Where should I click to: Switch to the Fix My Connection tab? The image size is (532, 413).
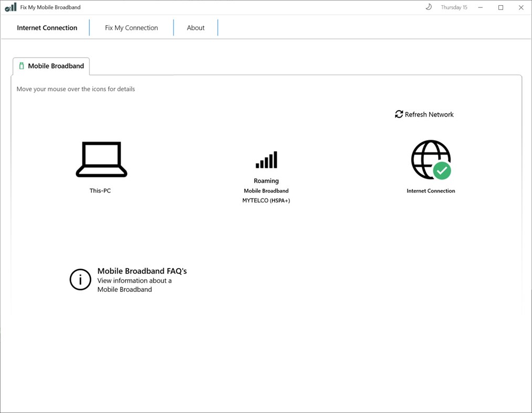pyautogui.click(x=131, y=27)
